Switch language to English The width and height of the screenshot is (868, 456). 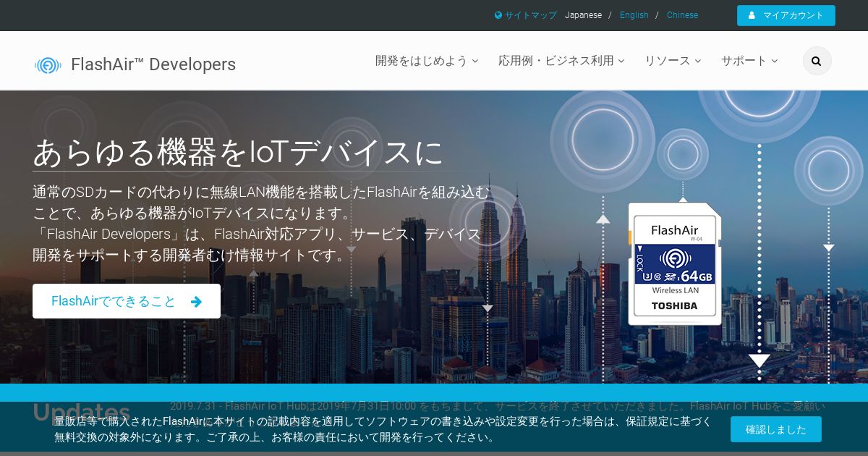click(634, 15)
